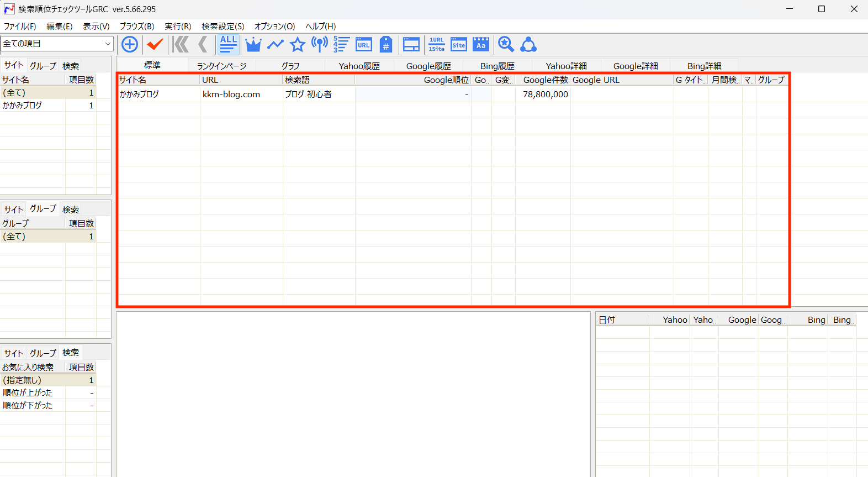Switch to the Yahoo詳細 tab
This screenshot has height=477, width=868.
coord(567,66)
